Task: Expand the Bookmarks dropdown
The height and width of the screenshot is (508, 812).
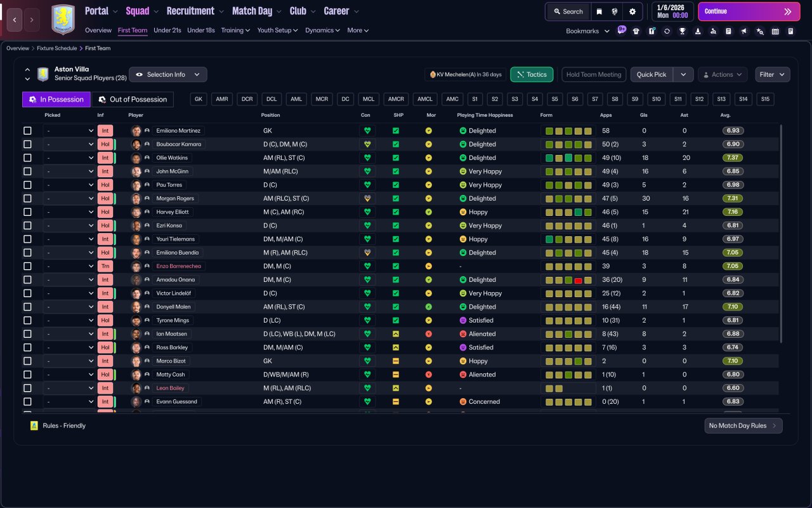Action: (587, 31)
